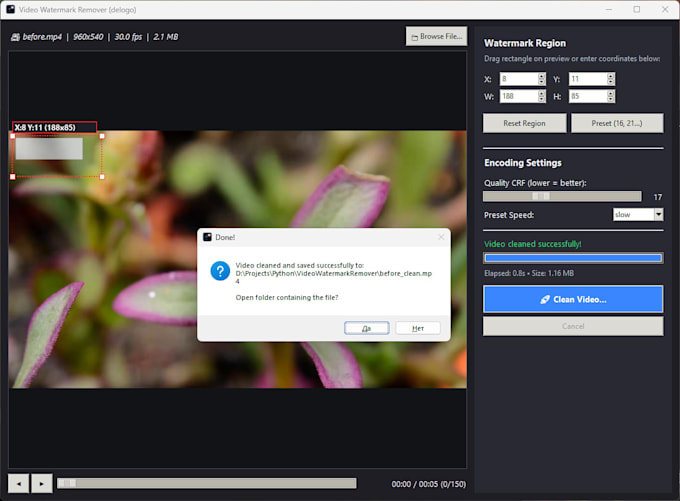
Task: Click the Elapsed 0.8s Size 1.16 MB text
Action: coord(529,273)
